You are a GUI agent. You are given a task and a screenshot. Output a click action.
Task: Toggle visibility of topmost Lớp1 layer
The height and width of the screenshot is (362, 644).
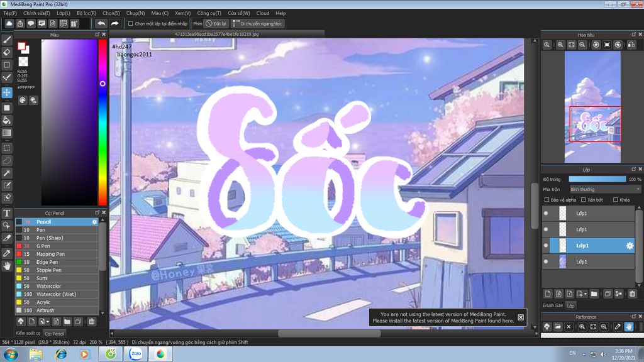tap(546, 214)
